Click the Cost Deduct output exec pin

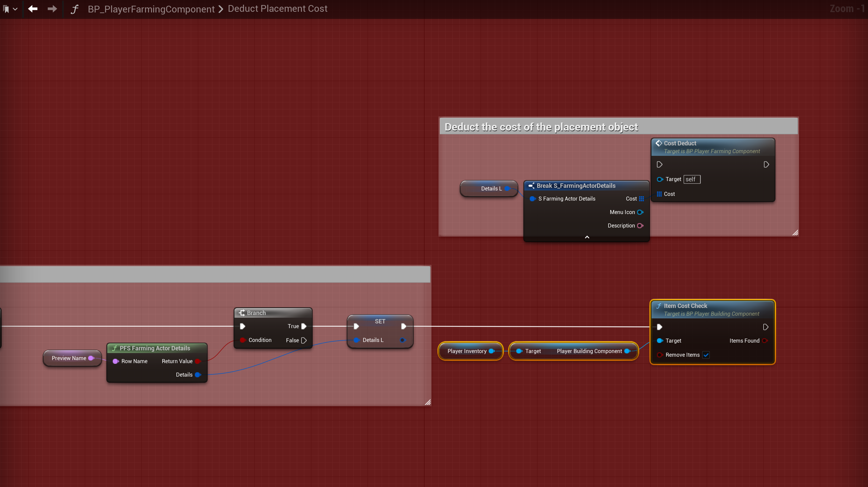(x=766, y=165)
